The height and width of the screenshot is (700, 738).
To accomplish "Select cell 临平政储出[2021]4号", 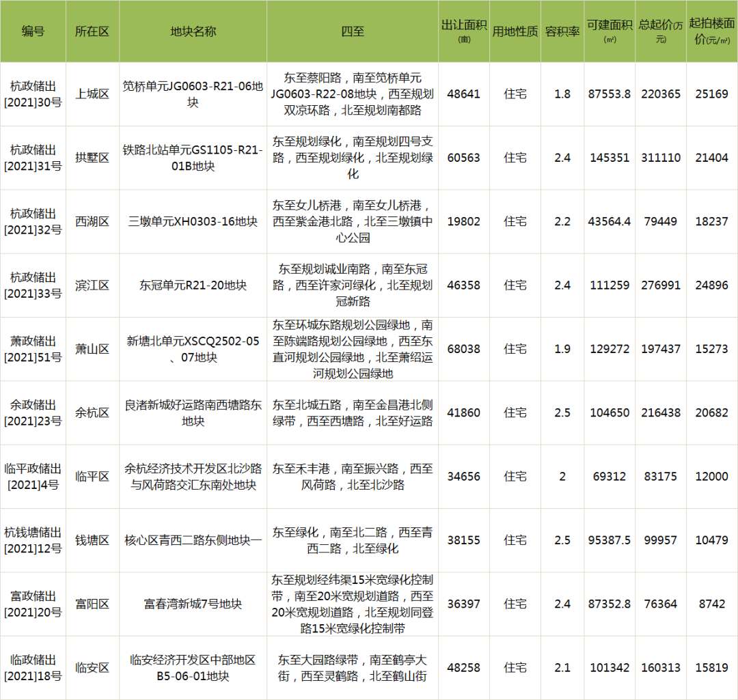I will (33, 477).
